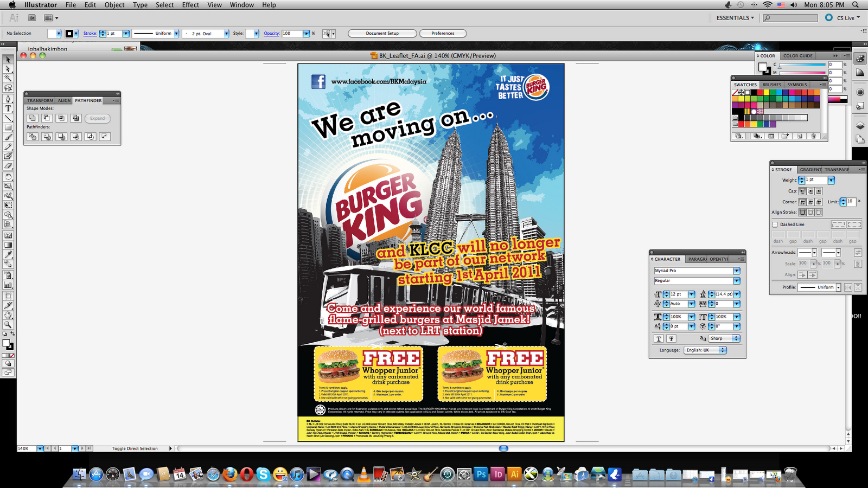868x488 pixels.
Task: Open the ESSENTIALS workspace switcher
Action: point(735,18)
